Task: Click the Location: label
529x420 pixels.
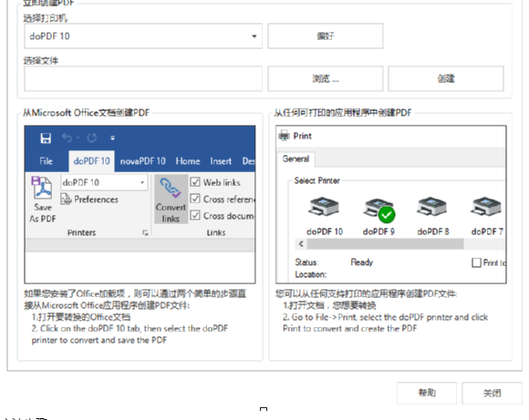Action: pos(311,274)
